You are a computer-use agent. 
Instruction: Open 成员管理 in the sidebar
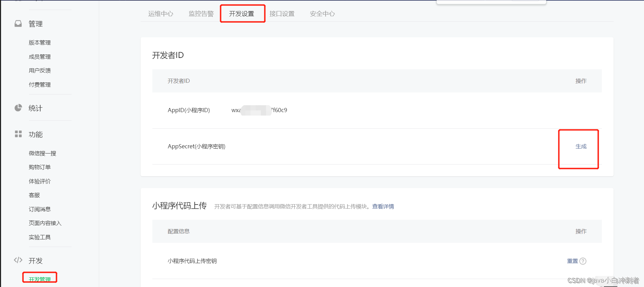40,57
